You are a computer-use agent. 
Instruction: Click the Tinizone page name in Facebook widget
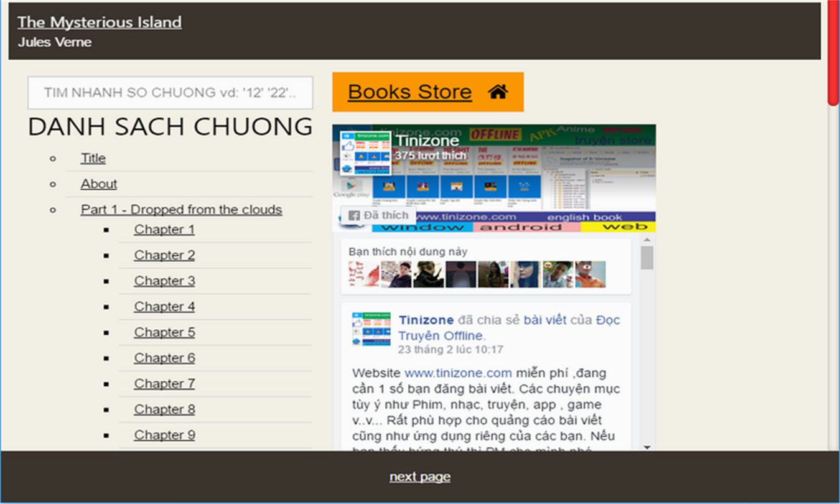pyautogui.click(x=427, y=141)
